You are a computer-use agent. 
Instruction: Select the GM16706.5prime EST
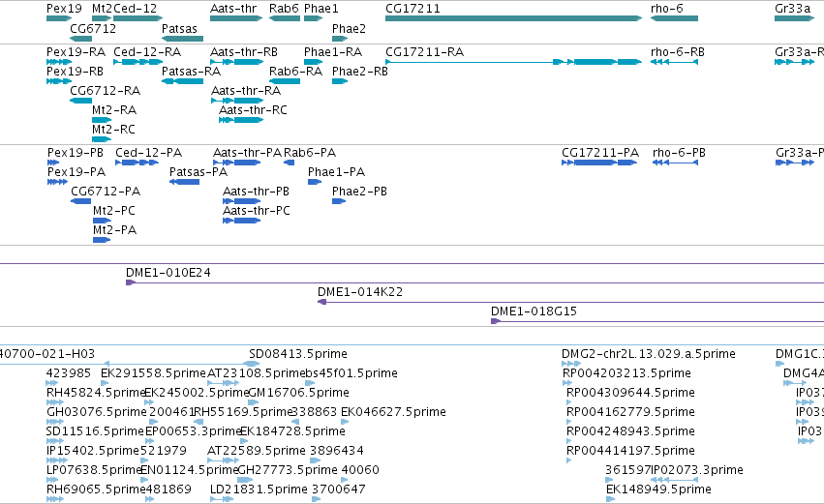tap(254, 402)
